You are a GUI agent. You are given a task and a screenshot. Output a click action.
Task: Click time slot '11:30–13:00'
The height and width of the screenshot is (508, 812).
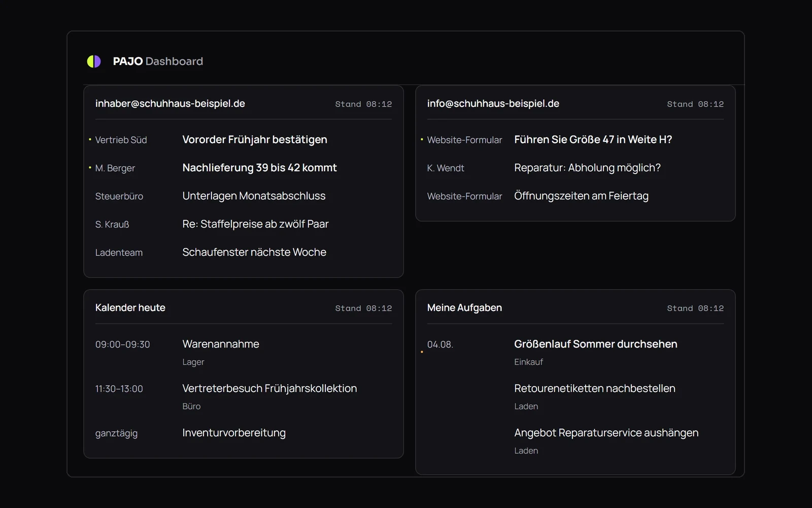pos(119,389)
